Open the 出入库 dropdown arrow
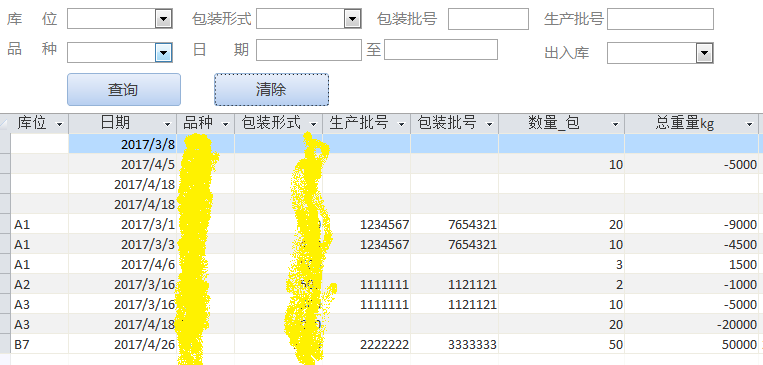 pyautogui.click(x=704, y=53)
